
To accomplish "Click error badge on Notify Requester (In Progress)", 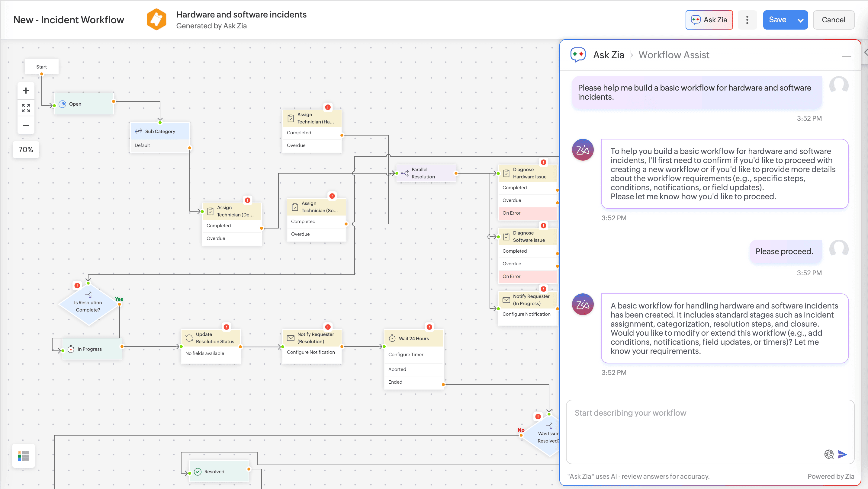I will (x=544, y=289).
